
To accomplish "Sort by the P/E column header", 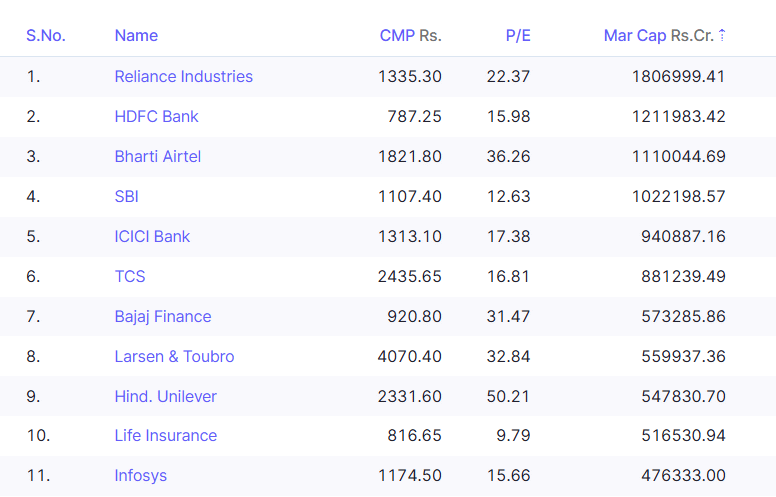I will (x=518, y=36).
